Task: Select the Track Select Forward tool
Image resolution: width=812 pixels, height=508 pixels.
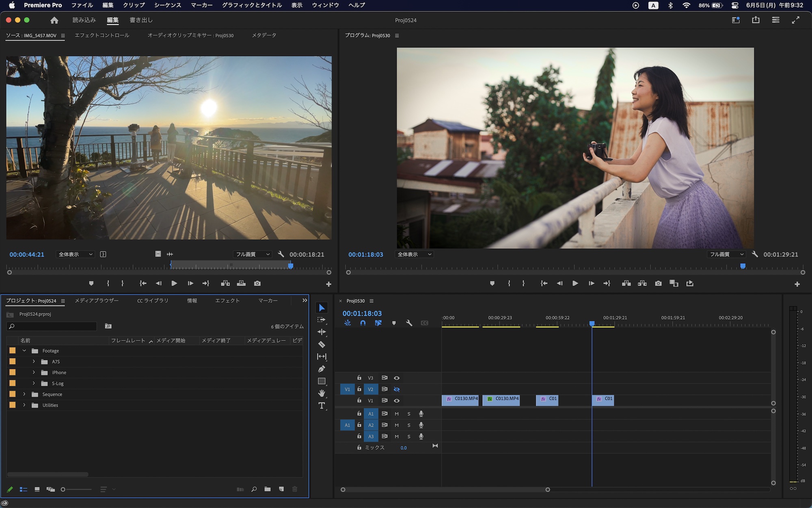Action: 322,320
